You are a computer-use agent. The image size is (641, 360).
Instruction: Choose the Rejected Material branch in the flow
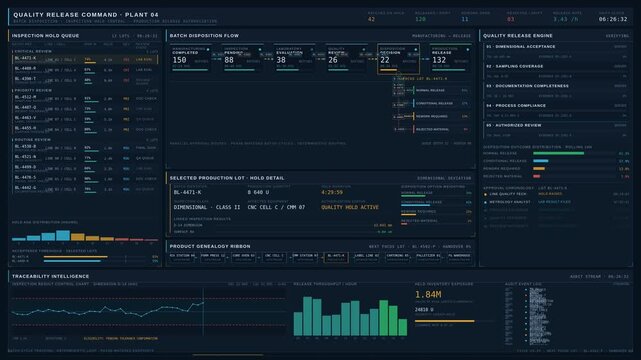click(x=441, y=129)
